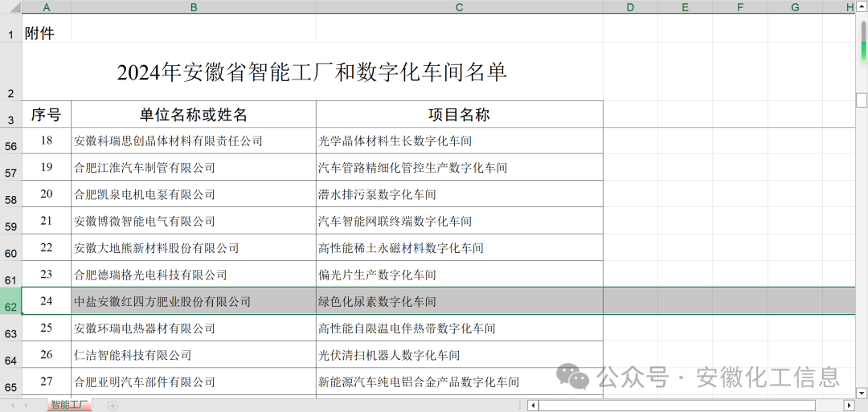Click cell 新能源汽车纯电铝合金产品数字化车间

[x=460, y=382]
